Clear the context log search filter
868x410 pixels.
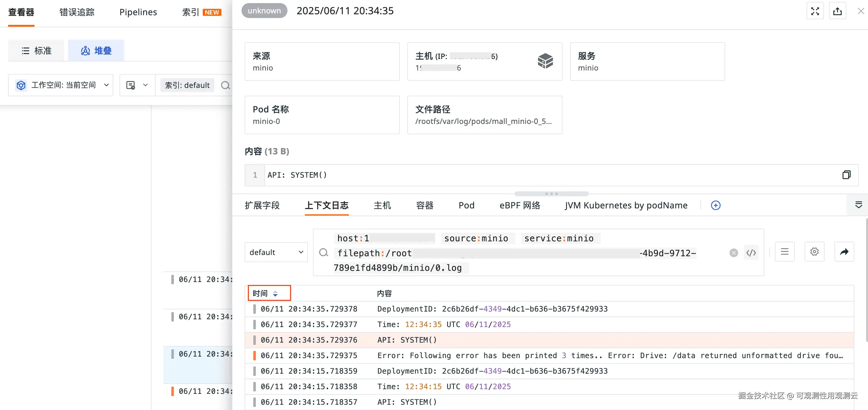pos(734,253)
